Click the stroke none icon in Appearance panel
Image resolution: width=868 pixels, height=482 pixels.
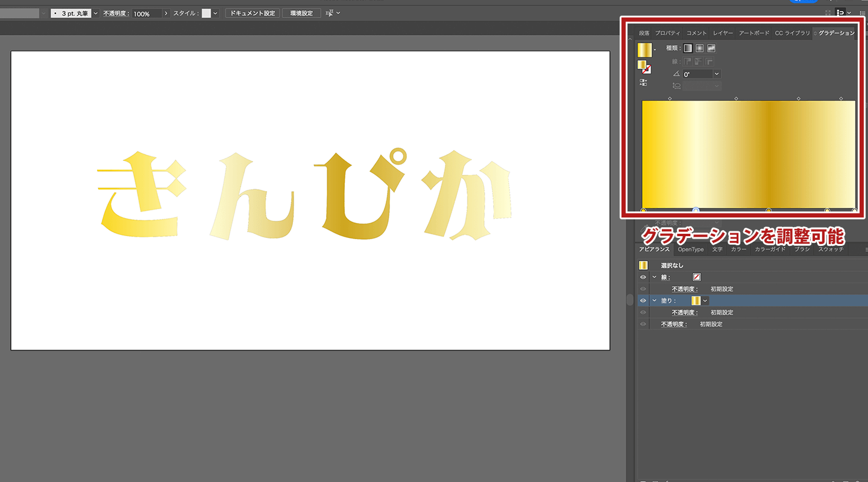(697, 277)
